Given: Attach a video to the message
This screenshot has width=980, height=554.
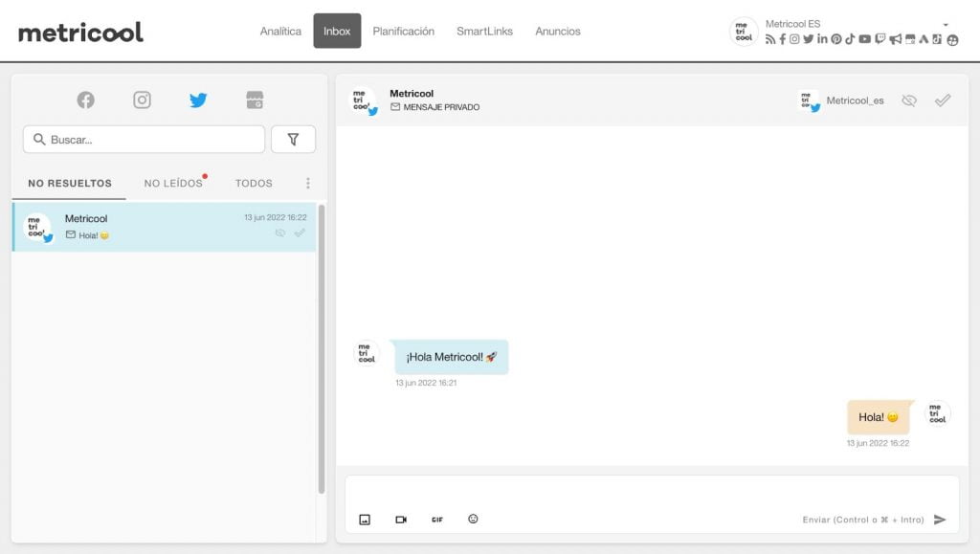Looking at the screenshot, I should pyautogui.click(x=401, y=520).
